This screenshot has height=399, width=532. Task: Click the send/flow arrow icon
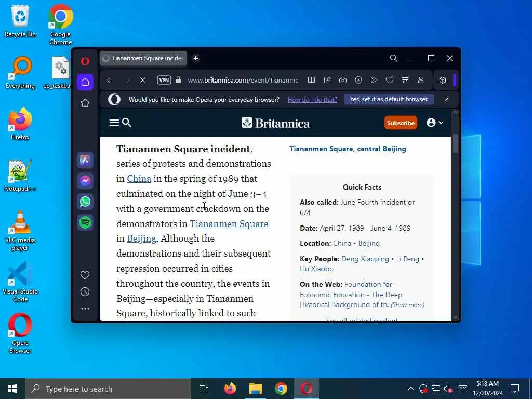pos(374,80)
